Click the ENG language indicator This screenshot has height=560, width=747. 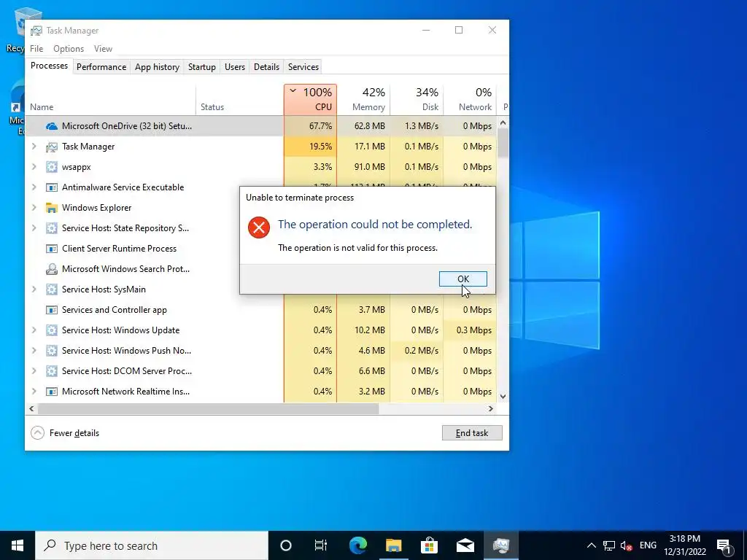click(x=648, y=545)
